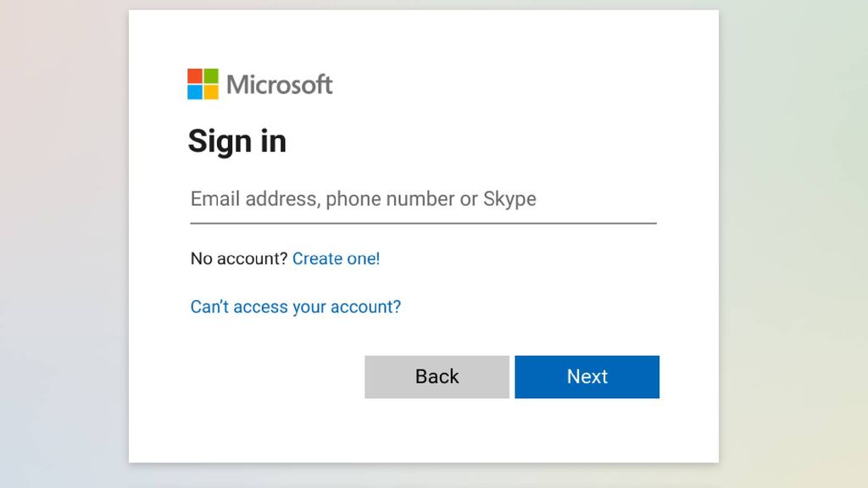Click the underline beneath the email field
The height and width of the screenshot is (488, 868).
pyautogui.click(x=423, y=223)
